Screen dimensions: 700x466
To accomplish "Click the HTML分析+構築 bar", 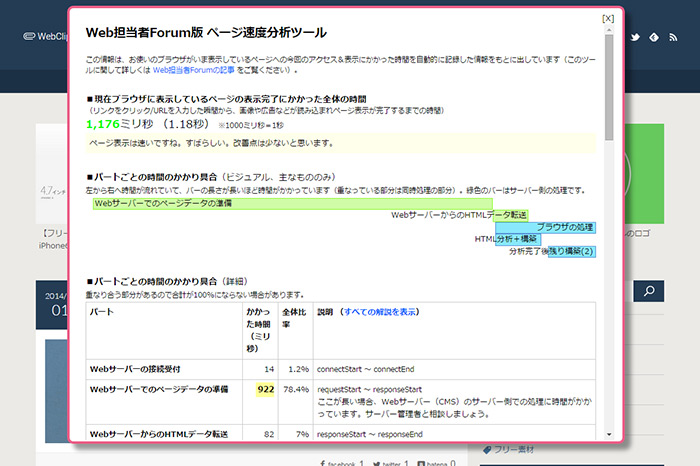I will point(518,239).
